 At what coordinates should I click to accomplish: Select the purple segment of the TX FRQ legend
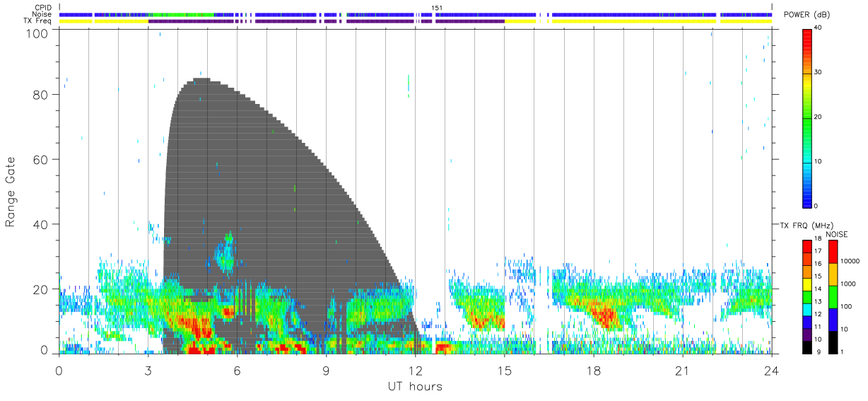807,335
